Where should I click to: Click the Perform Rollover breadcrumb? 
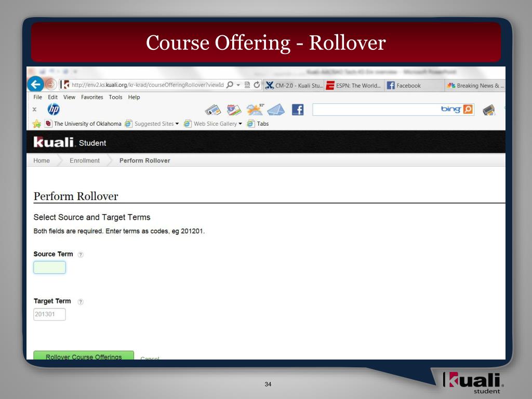pos(144,161)
